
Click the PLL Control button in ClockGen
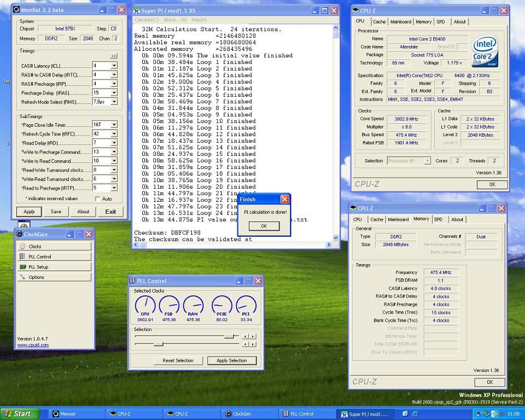tap(54, 256)
